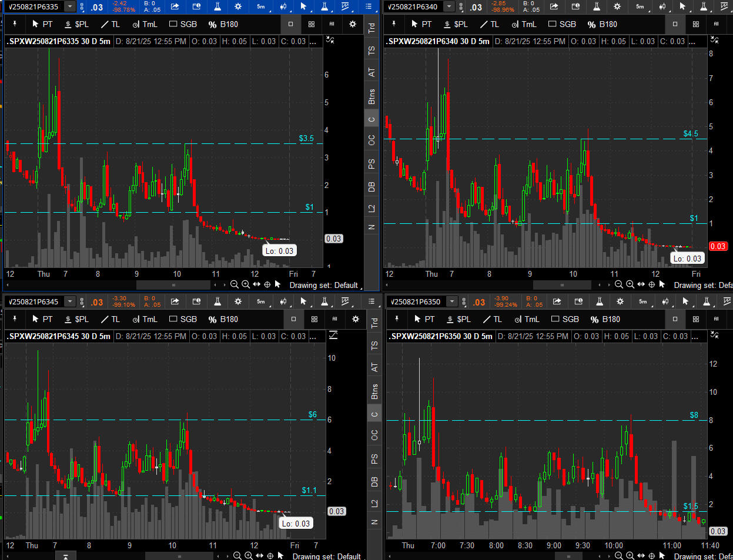
Task: Open the TS tab on the upper sidebar
Action: (371, 51)
